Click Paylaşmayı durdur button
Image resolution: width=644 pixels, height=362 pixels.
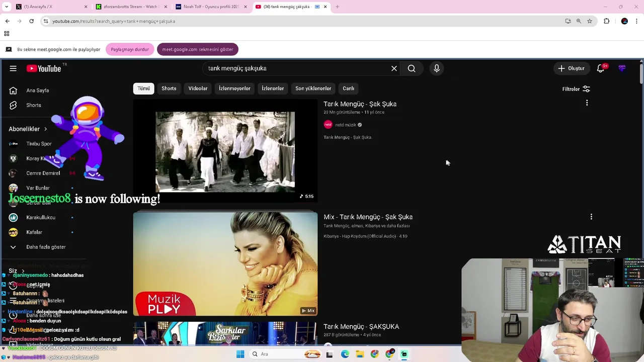point(130,49)
